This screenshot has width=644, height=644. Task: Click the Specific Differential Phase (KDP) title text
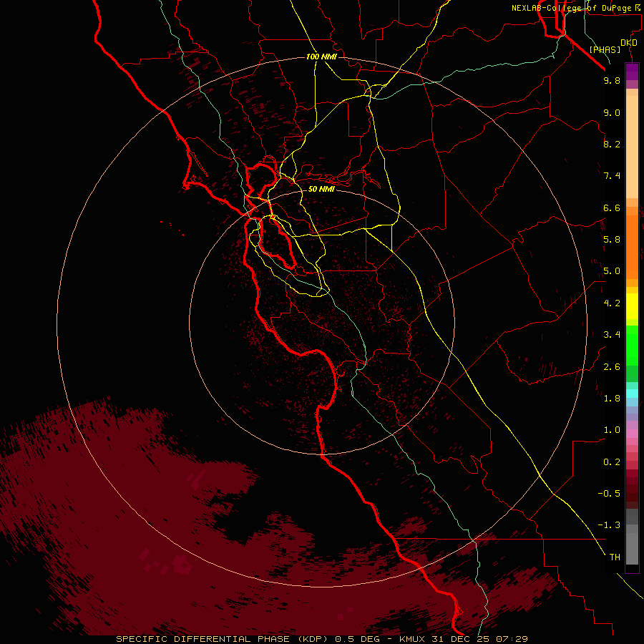point(222,639)
